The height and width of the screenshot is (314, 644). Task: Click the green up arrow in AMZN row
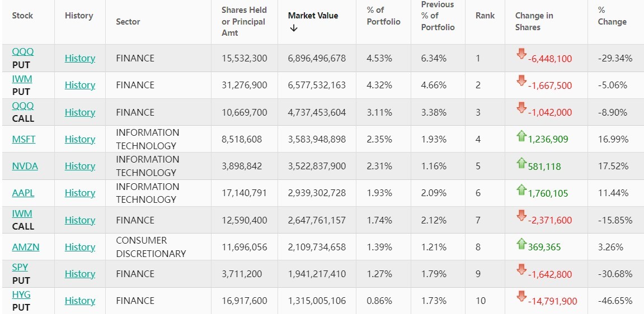pyautogui.click(x=521, y=243)
